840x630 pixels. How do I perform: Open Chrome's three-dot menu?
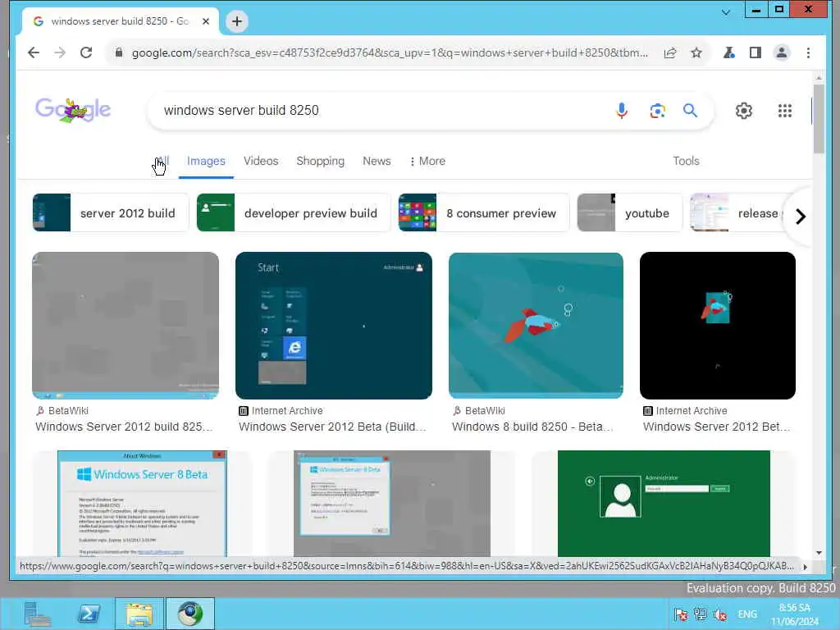click(808, 52)
